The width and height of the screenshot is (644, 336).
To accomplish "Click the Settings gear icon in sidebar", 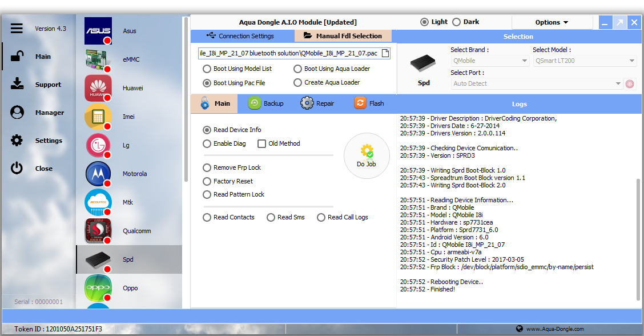I will 17,140.
